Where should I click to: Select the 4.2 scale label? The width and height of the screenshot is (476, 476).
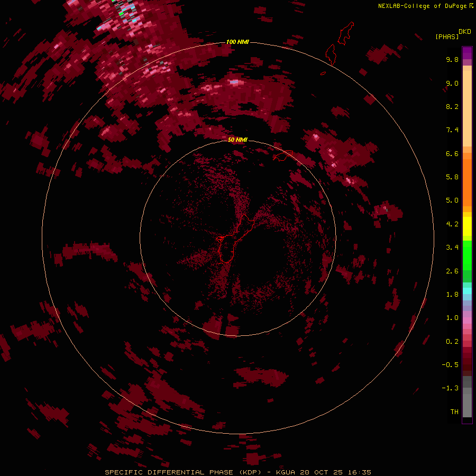(452, 224)
